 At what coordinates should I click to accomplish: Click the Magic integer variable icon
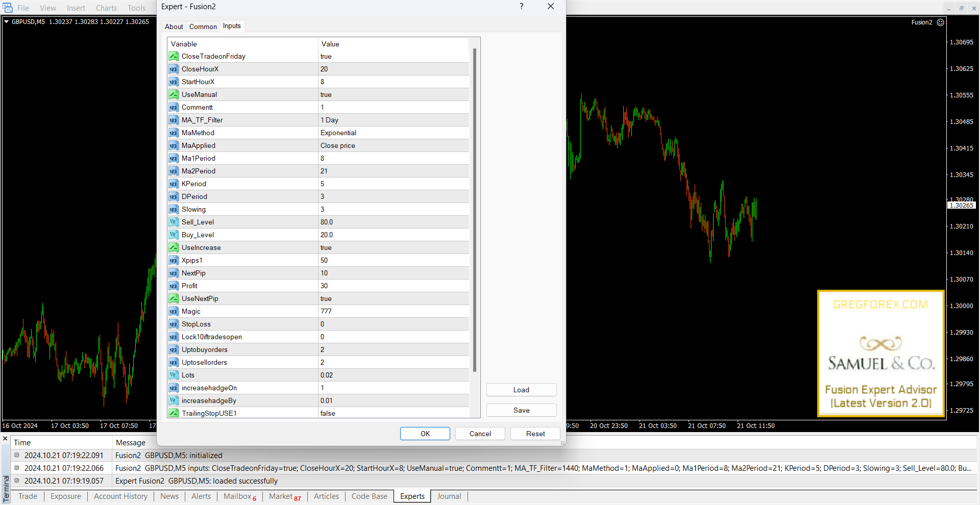[174, 311]
